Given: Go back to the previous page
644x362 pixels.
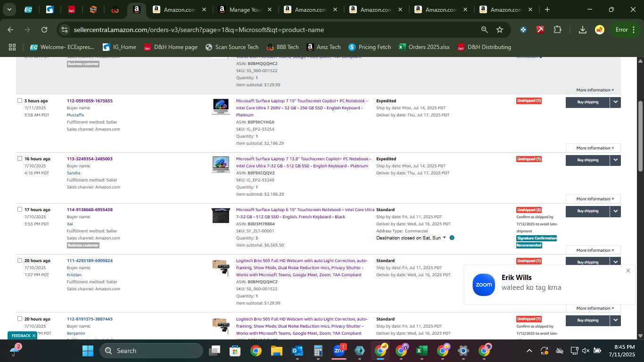Looking at the screenshot, I should (x=10, y=30).
